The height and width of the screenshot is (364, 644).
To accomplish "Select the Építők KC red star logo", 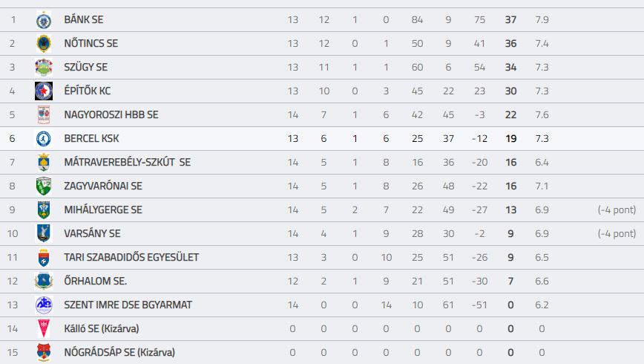I will point(44,91).
